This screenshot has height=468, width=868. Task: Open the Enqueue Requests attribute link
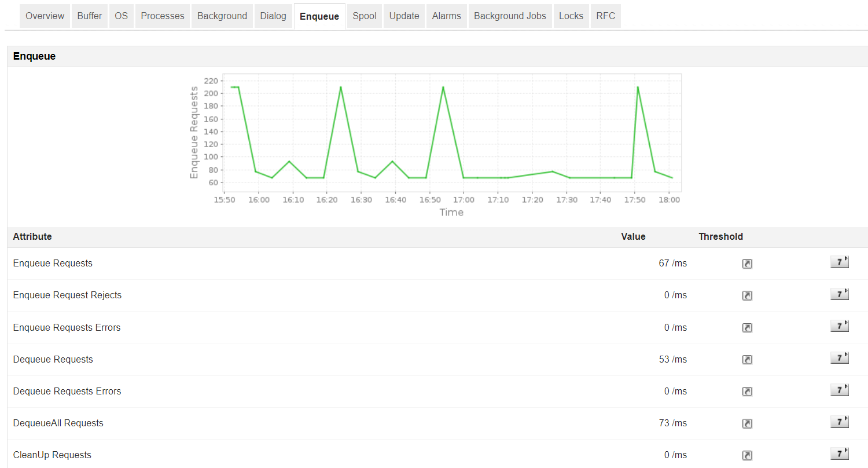[53, 263]
